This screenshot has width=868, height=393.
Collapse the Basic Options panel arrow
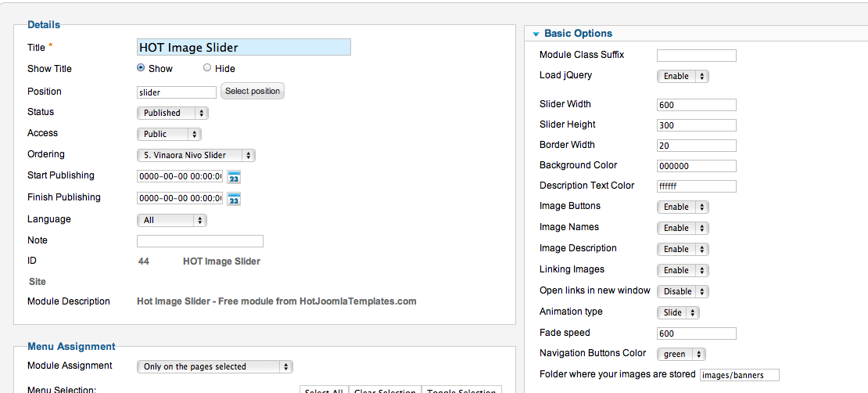(x=536, y=34)
